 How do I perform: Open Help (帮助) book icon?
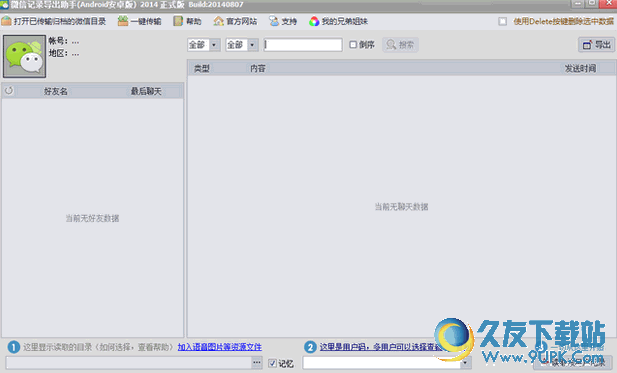pyautogui.click(x=178, y=21)
